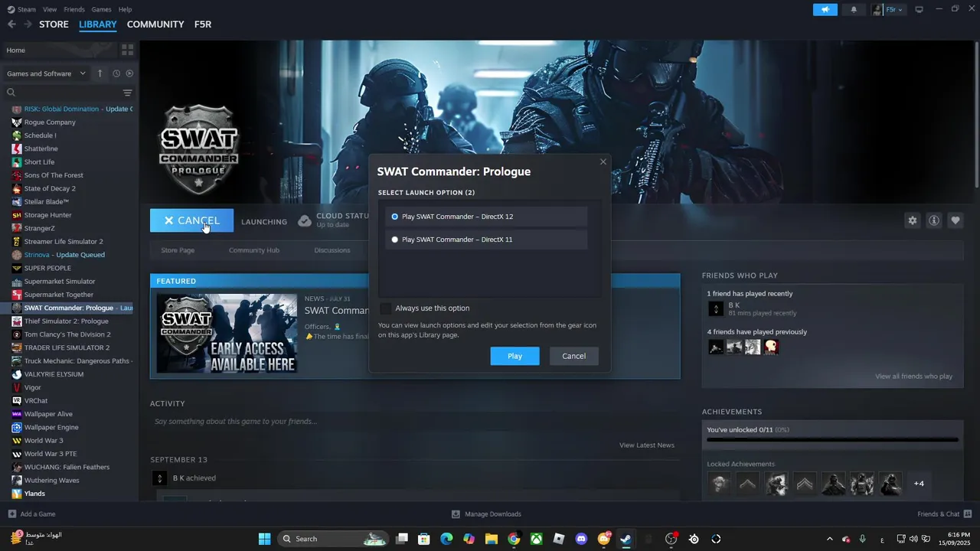Screen dimensions: 980x551
Task: Open game settings gear icon
Action: 912,220
